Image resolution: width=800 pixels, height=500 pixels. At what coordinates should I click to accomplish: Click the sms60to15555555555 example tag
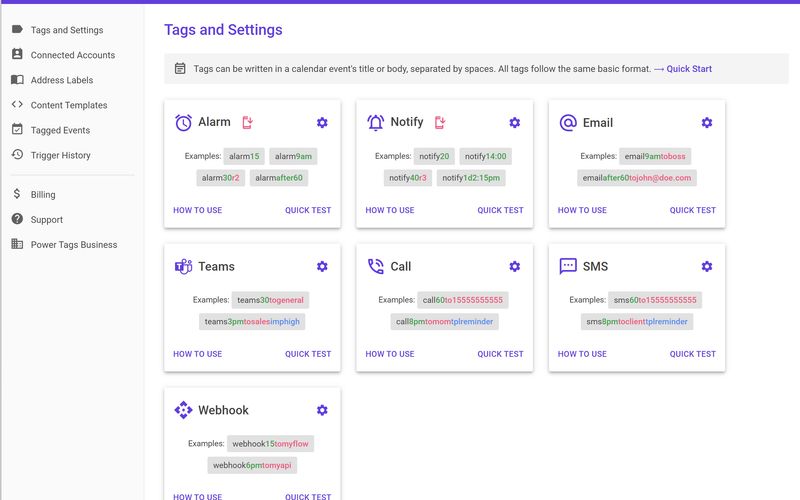pos(655,300)
